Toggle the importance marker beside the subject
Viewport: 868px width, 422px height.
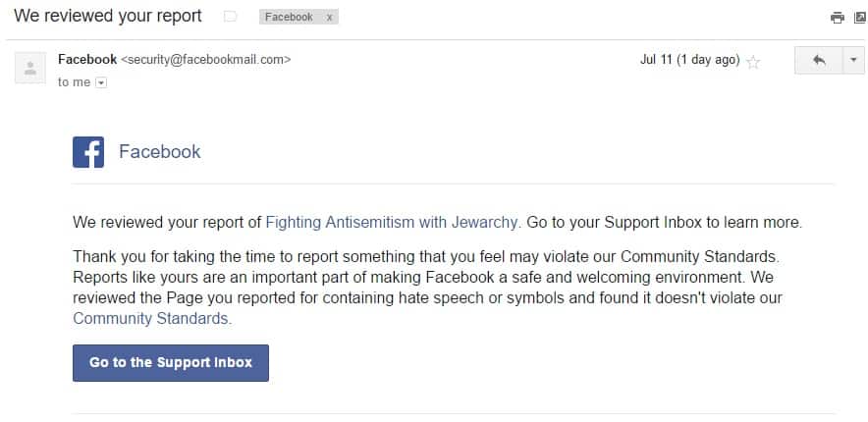(x=230, y=17)
